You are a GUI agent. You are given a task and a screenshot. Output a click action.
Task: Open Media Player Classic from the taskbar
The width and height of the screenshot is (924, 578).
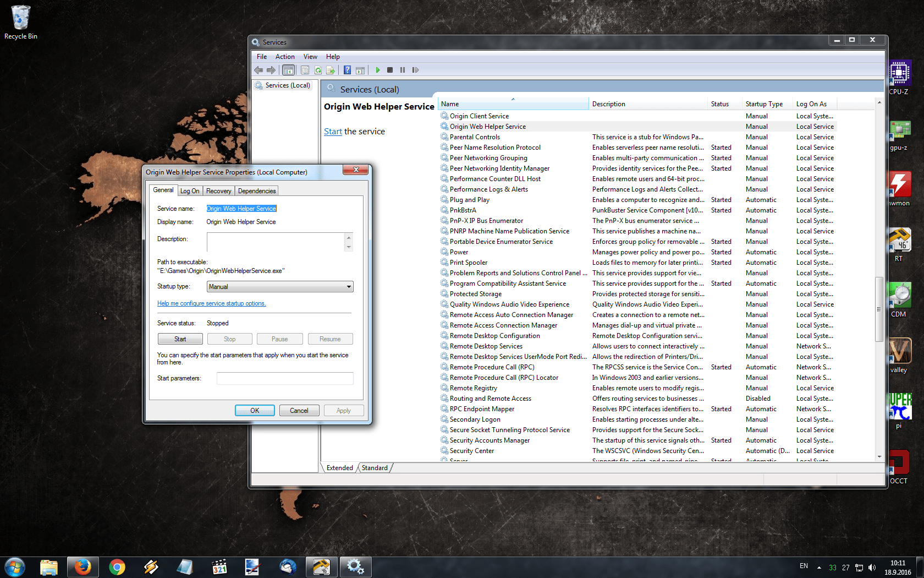219,567
